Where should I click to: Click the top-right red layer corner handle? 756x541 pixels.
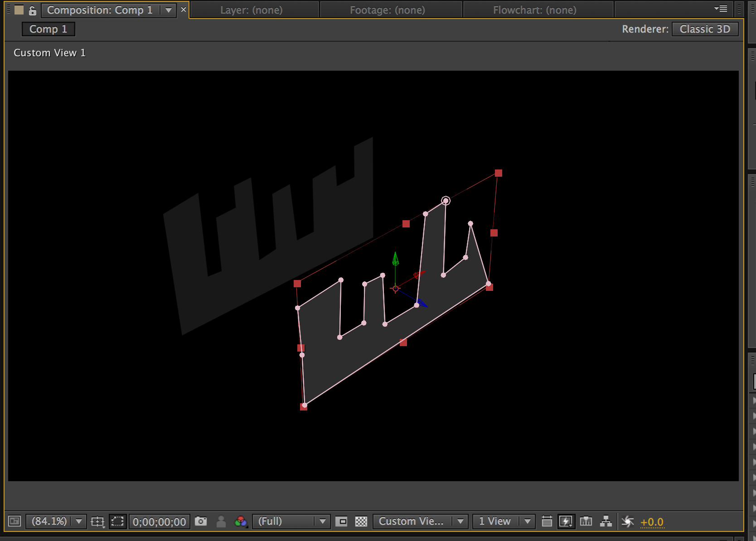point(499,173)
